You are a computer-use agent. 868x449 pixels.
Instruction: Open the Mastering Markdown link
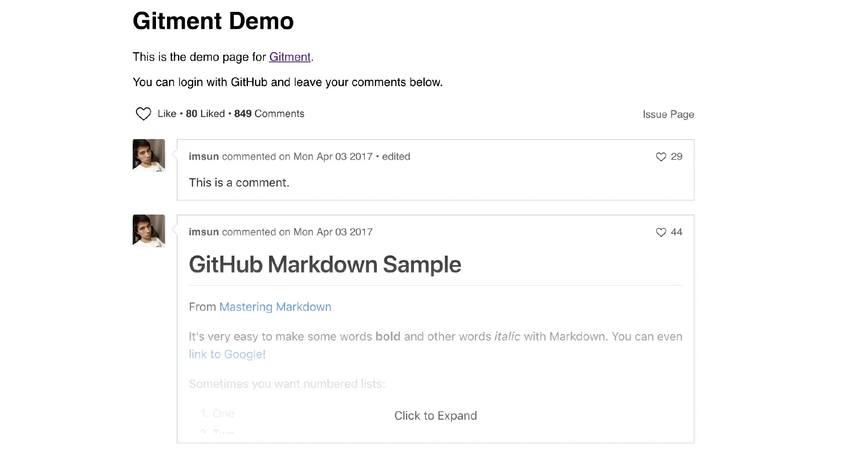point(275,307)
